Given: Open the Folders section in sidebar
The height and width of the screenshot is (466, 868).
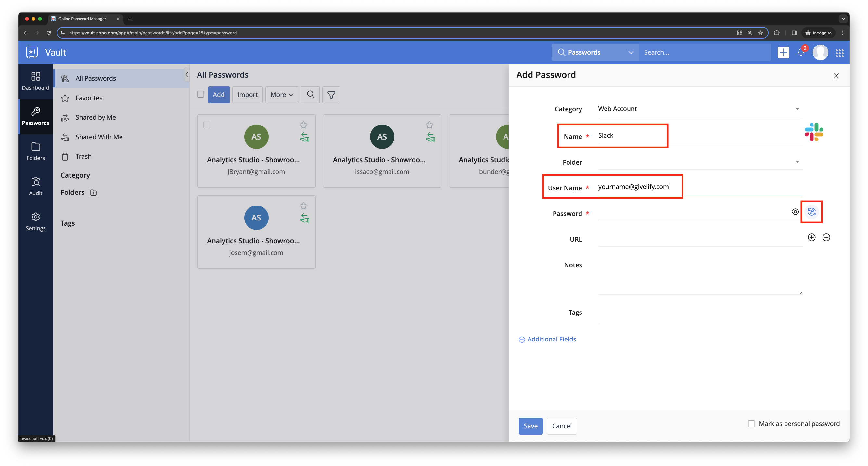Looking at the screenshot, I should pos(35,151).
